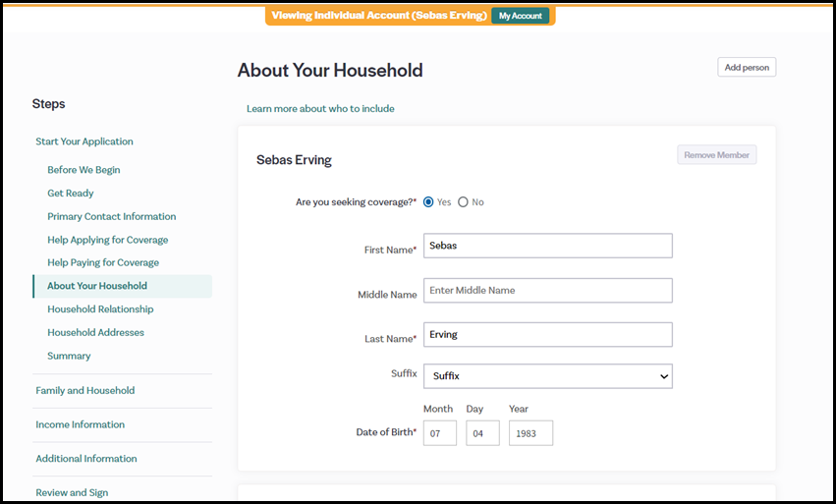Click the birth Year field
Image resolution: width=836 pixels, height=504 pixels.
[530, 433]
